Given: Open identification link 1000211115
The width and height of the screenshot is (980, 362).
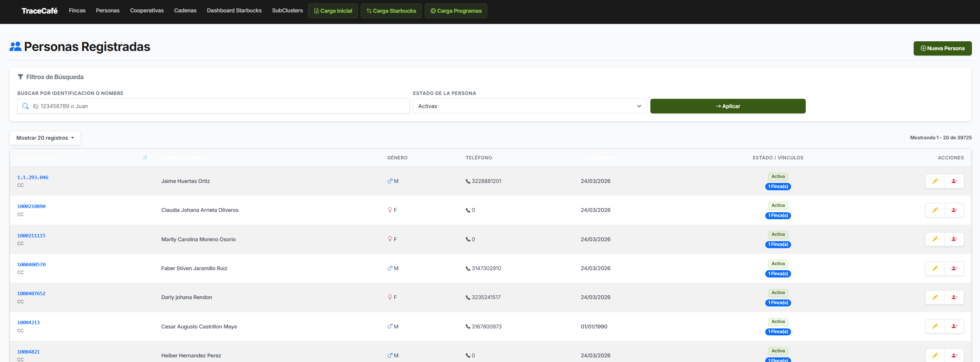Looking at the screenshot, I should pos(31,235).
